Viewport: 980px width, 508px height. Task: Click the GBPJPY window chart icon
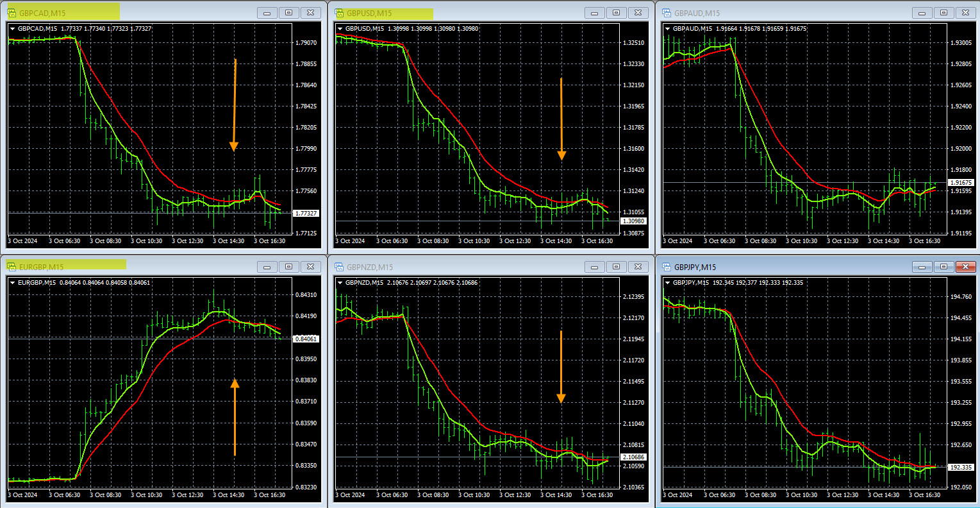pos(667,267)
